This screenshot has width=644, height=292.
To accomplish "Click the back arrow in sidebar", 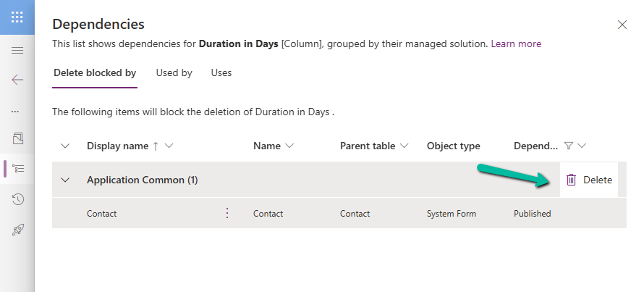I will pyautogui.click(x=17, y=80).
